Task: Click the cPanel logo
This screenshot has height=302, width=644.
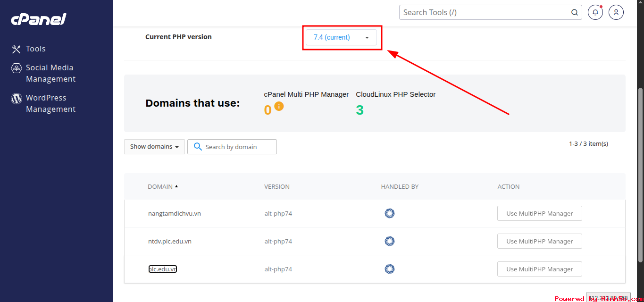Action: pos(39,19)
